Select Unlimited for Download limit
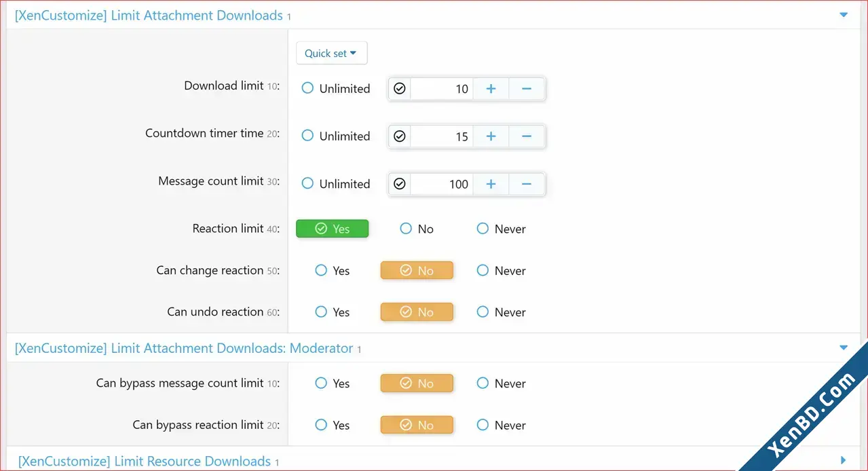 (x=336, y=88)
